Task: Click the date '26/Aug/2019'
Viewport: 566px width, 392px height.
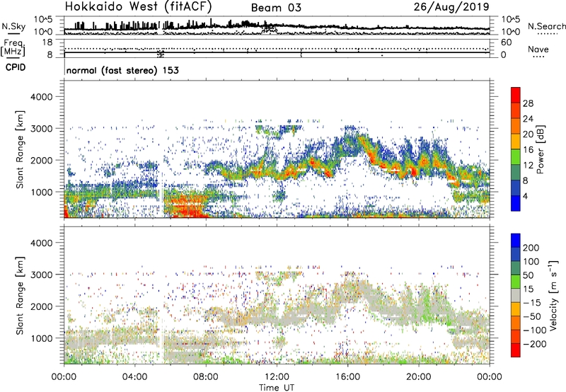Action: tap(451, 6)
